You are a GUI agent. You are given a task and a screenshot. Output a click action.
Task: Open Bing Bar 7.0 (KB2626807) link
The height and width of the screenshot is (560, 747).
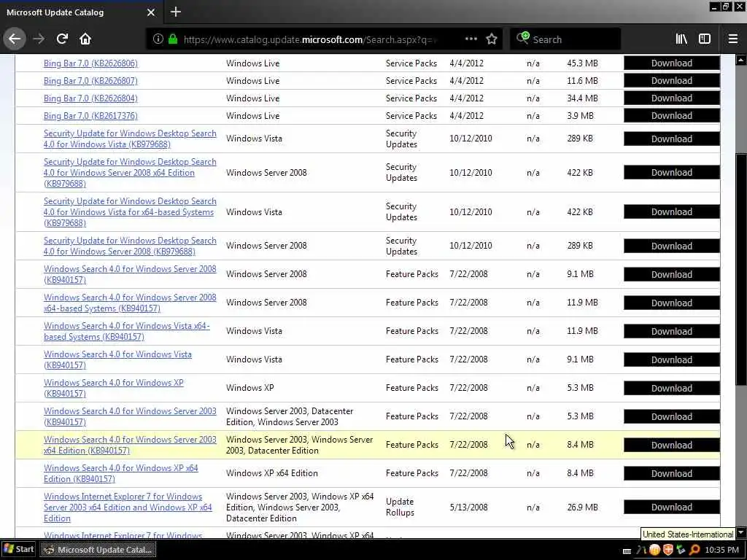coord(90,81)
